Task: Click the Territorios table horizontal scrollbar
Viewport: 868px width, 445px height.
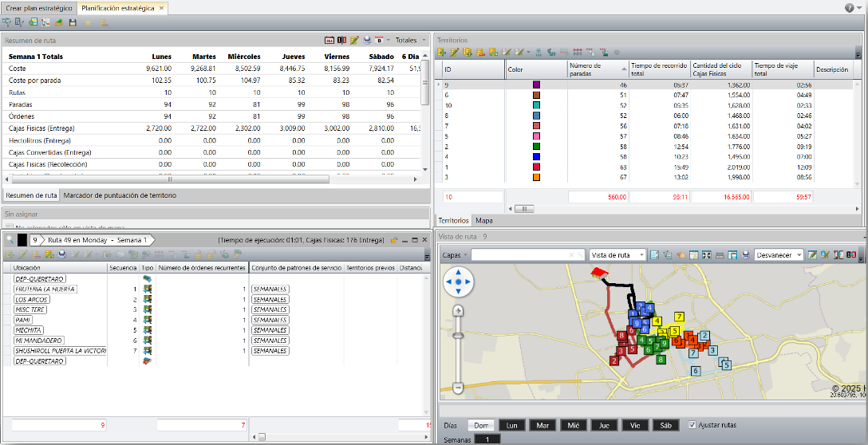Action: pyautogui.click(x=525, y=209)
